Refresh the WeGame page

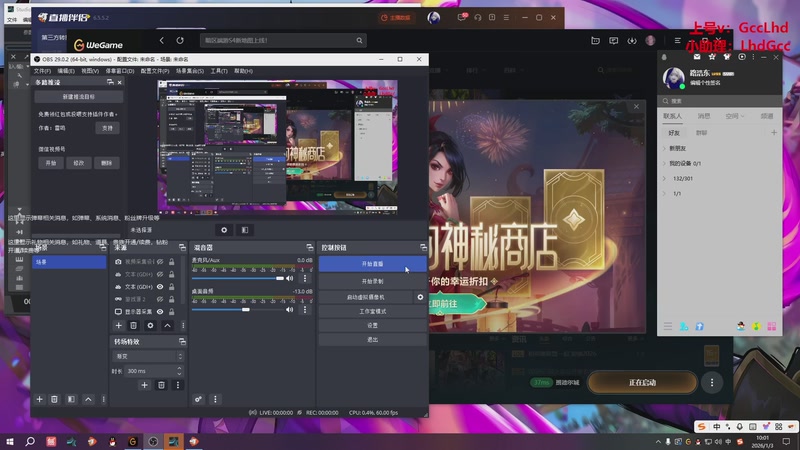pyautogui.click(x=180, y=40)
